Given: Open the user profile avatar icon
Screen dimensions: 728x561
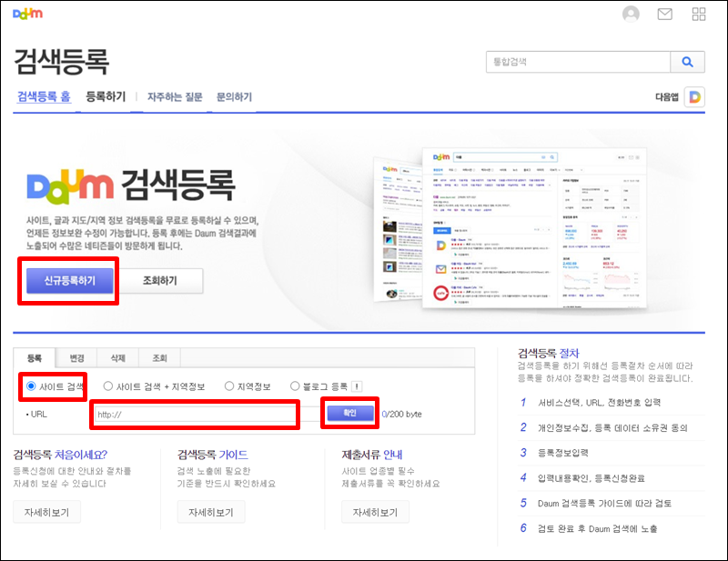Looking at the screenshot, I should pyautogui.click(x=631, y=14).
